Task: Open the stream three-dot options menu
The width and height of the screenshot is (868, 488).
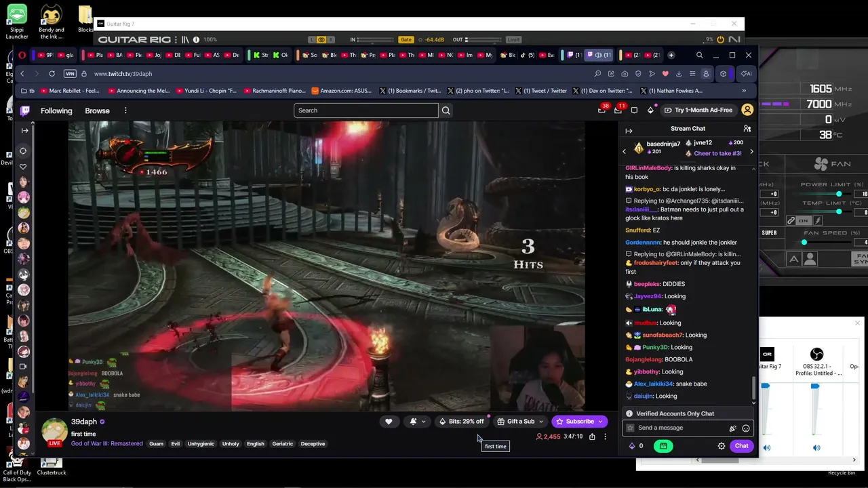Action: pyautogui.click(x=605, y=437)
